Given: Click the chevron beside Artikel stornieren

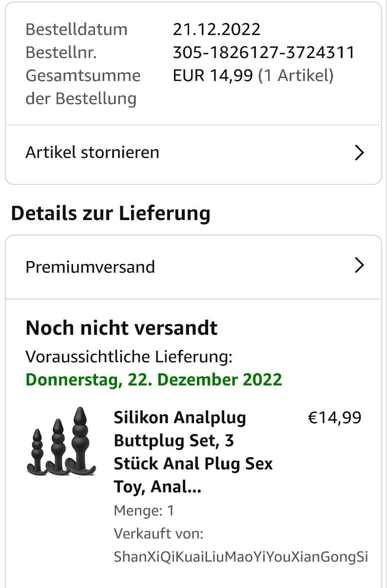Looking at the screenshot, I should (x=359, y=153).
